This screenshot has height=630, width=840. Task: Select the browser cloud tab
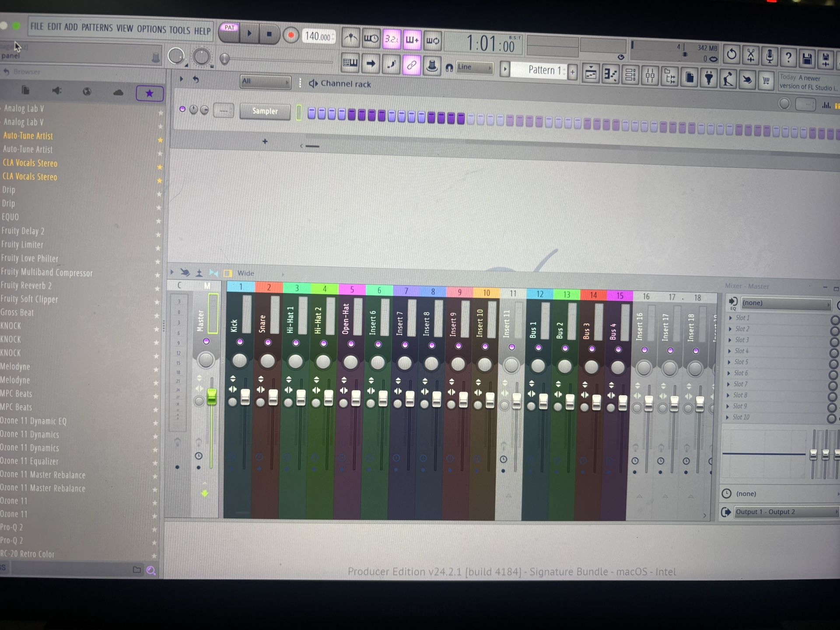118,92
